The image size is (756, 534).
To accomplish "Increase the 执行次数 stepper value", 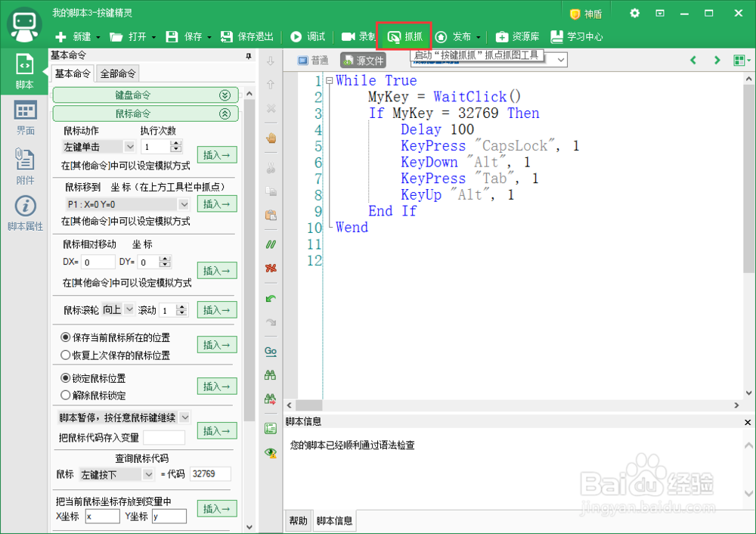I will tap(176, 143).
